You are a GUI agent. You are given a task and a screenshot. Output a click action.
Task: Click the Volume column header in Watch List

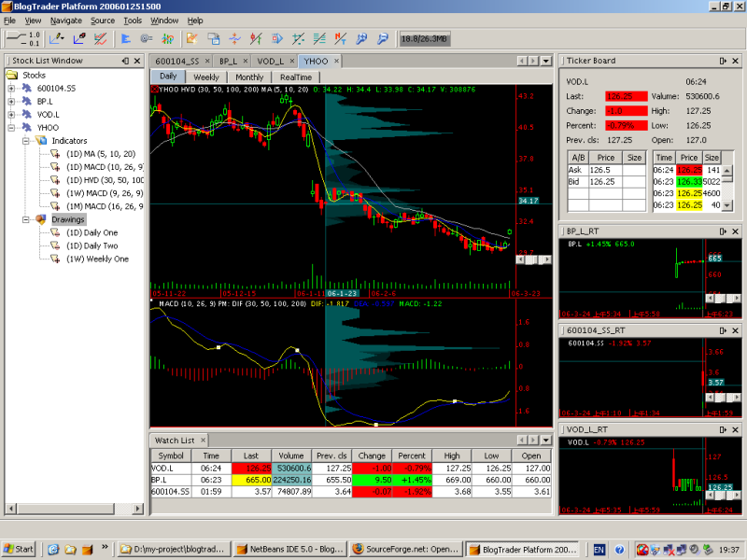(291, 455)
